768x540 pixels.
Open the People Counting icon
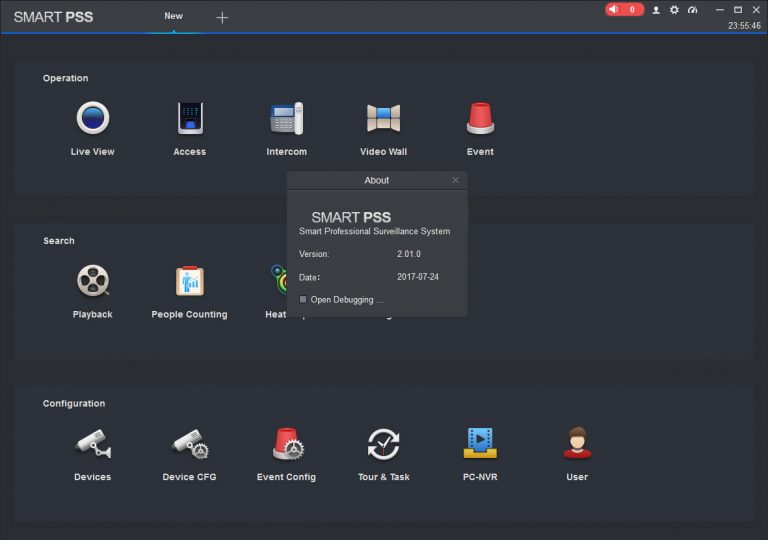click(190, 281)
